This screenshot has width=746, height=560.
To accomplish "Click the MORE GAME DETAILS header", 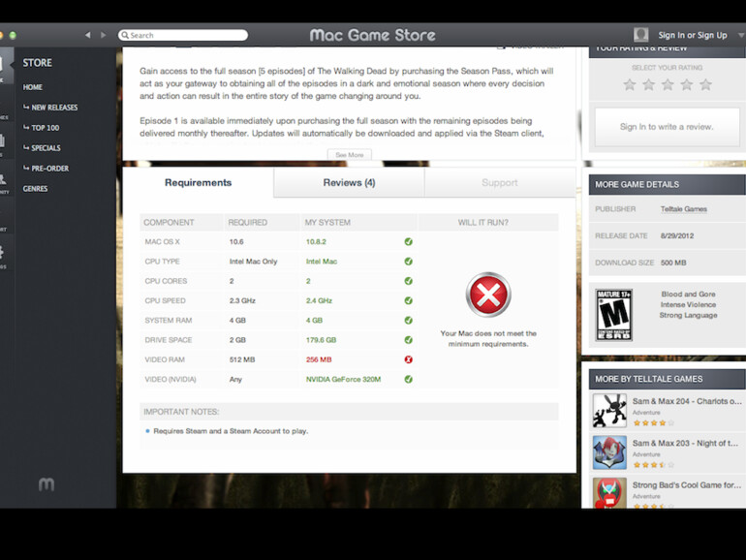I will click(x=667, y=185).
